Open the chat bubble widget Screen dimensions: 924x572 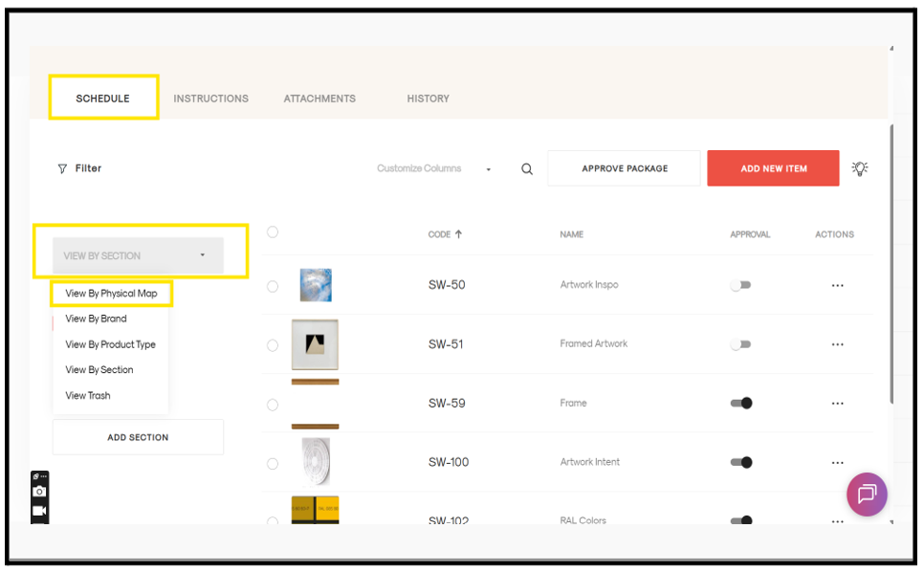867,495
